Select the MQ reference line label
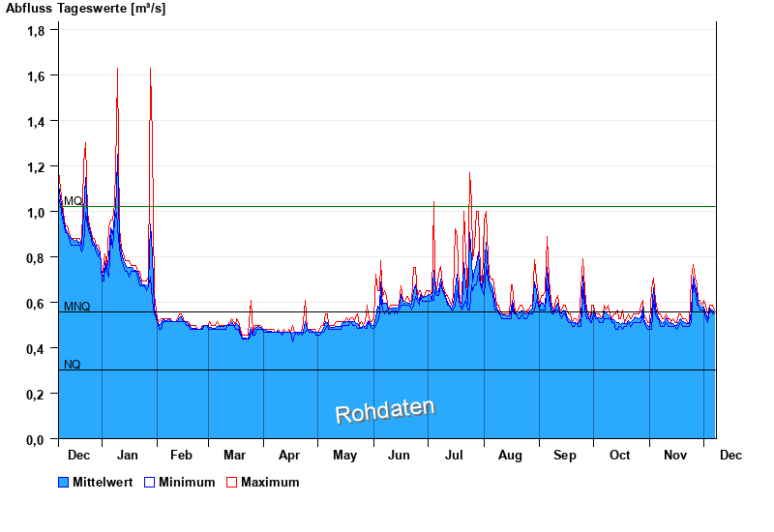Image resolution: width=774 pixels, height=532 pixels. pos(73,200)
